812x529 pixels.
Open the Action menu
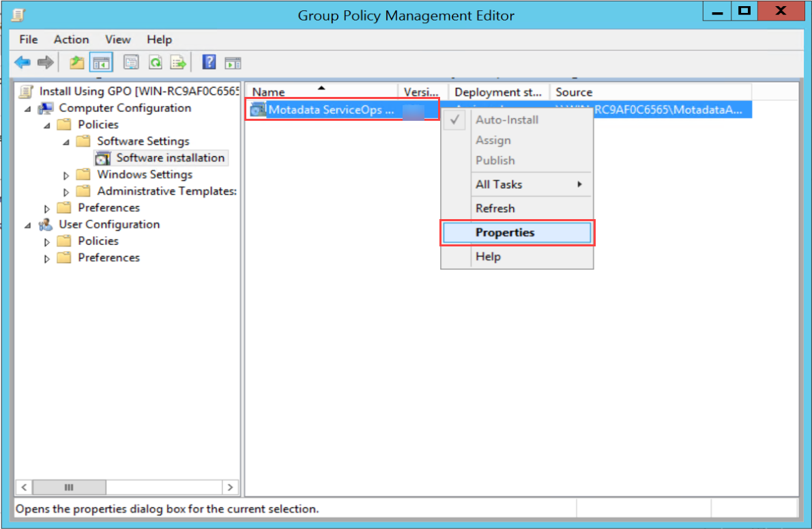[x=71, y=40]
